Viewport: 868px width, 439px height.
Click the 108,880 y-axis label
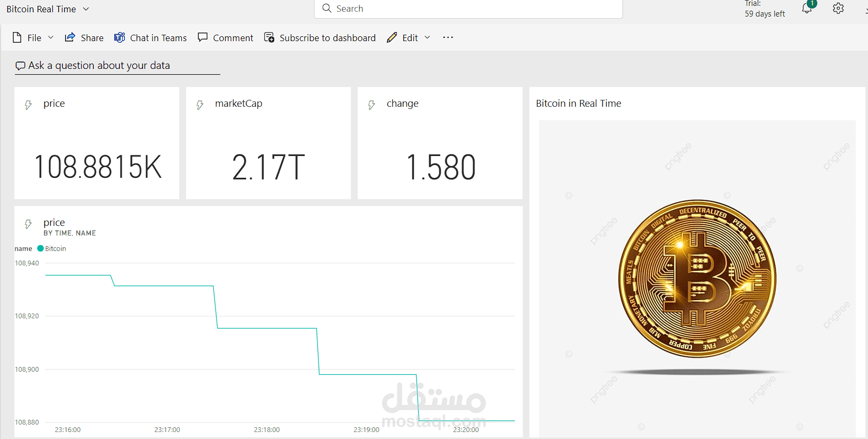coord(27,422)
